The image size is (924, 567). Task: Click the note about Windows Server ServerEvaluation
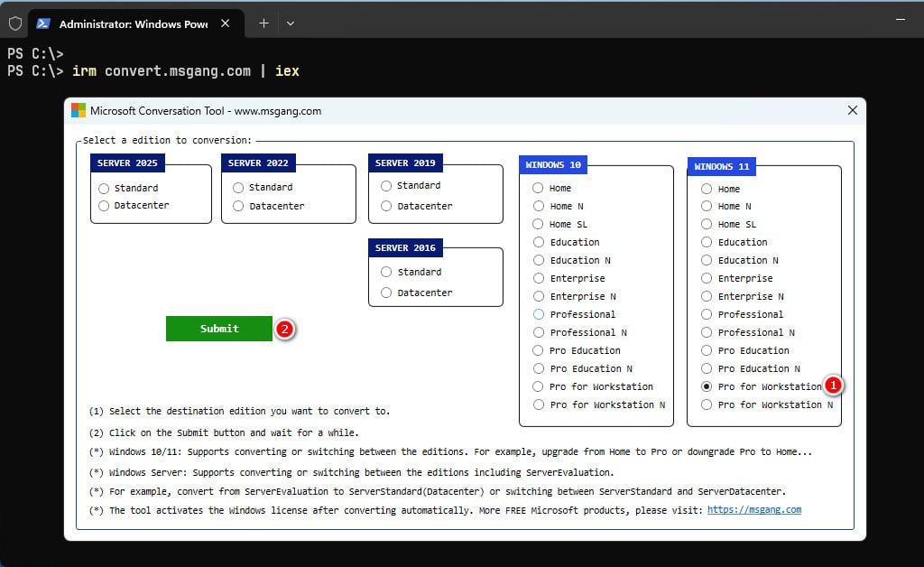[351, 473]
